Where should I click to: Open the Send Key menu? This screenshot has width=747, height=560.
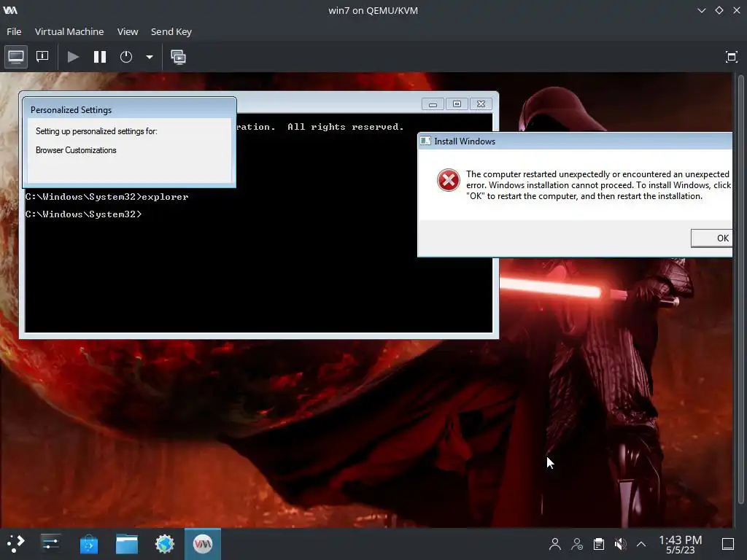pos(171,31)
